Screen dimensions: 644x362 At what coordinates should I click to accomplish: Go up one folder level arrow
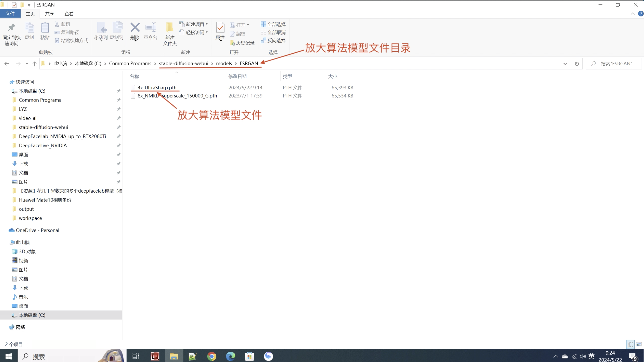click(35, 64)
